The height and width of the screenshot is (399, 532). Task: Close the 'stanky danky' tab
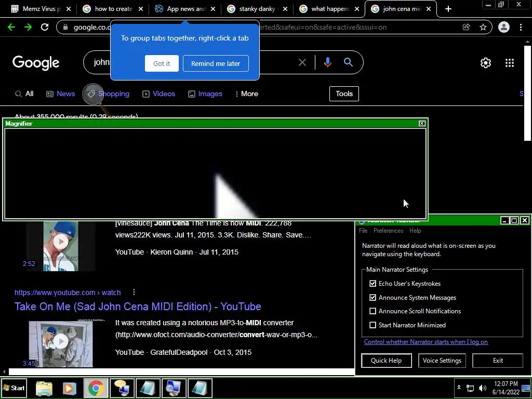(285, 9)
